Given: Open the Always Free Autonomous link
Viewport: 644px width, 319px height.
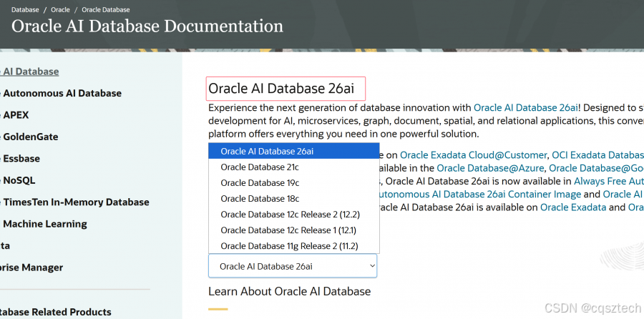Looking at the screenshot, I should (x=609, y=181).
